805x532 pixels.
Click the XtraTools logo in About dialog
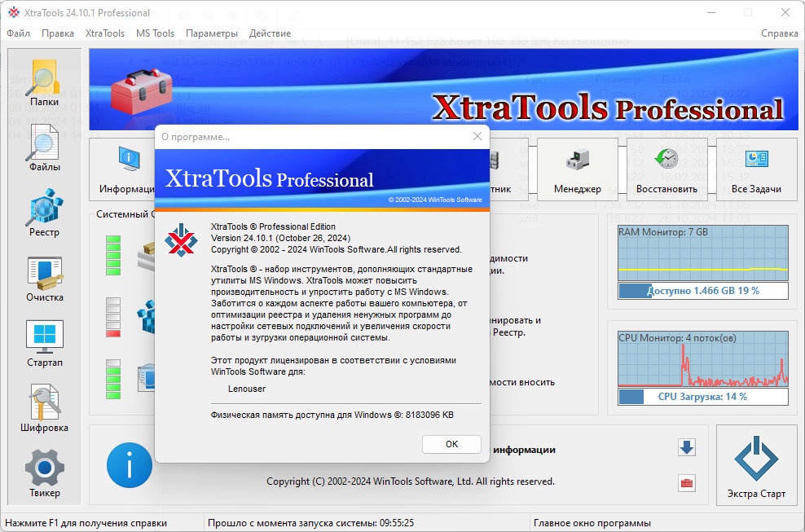[x=181, y=240]
